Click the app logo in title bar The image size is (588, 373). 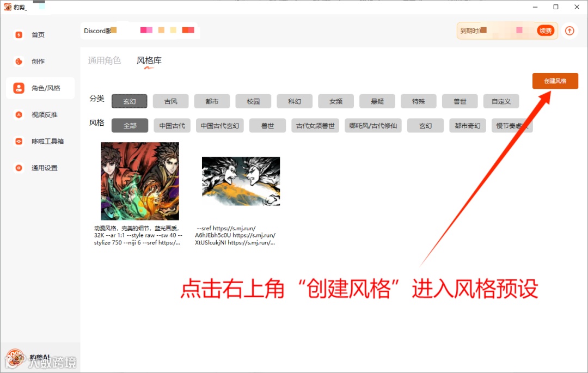coord(8,7)
